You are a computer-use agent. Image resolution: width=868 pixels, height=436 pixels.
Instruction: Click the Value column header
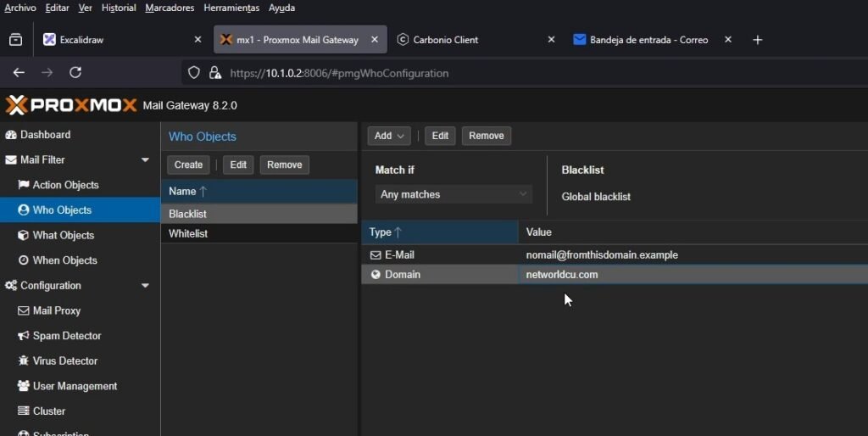(x=693, y=232)
